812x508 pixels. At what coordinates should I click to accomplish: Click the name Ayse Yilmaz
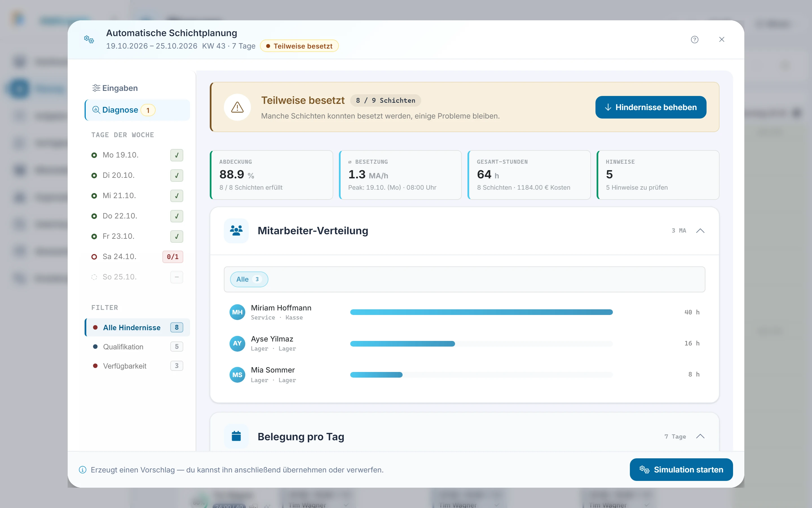coord(272,339)
